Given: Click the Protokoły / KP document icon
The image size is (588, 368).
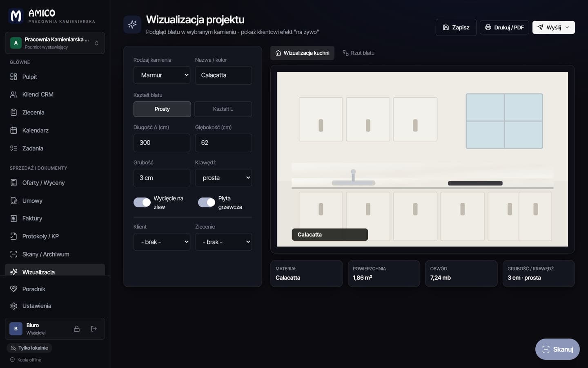Looking at the screenshot, I should pyautogui.click(x=13, y=236).
